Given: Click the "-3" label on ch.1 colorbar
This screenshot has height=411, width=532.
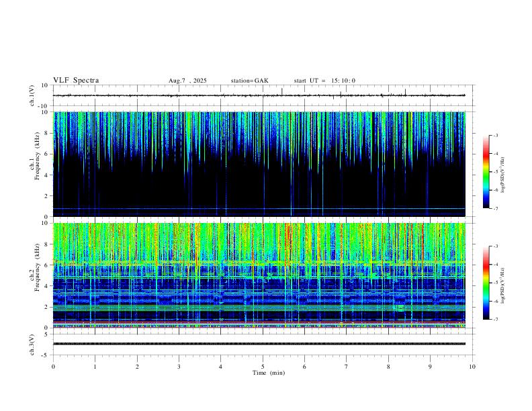Looking at the screenshot, I should coord(495,135).
